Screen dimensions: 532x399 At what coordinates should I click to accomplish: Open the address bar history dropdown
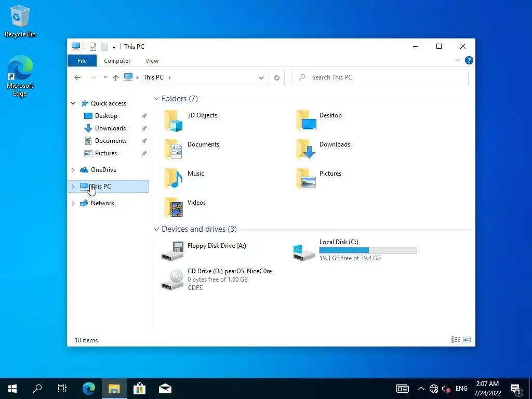point(261,78)
